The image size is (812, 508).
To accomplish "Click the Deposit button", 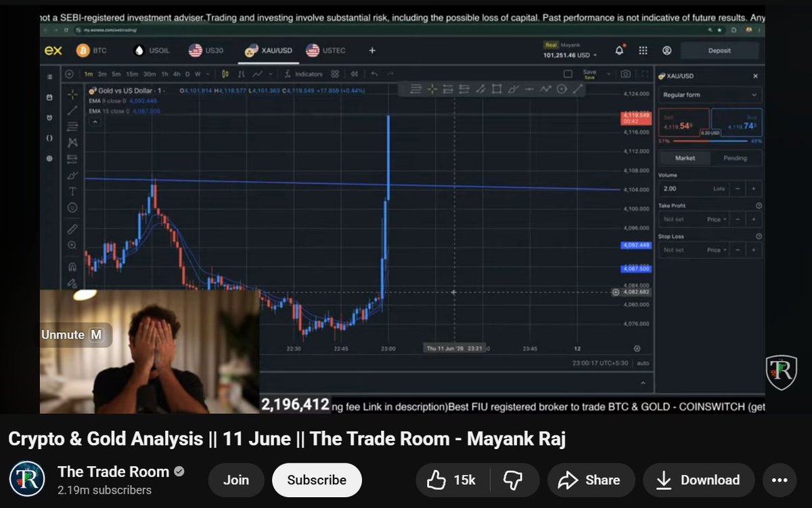I will (719, 51).
